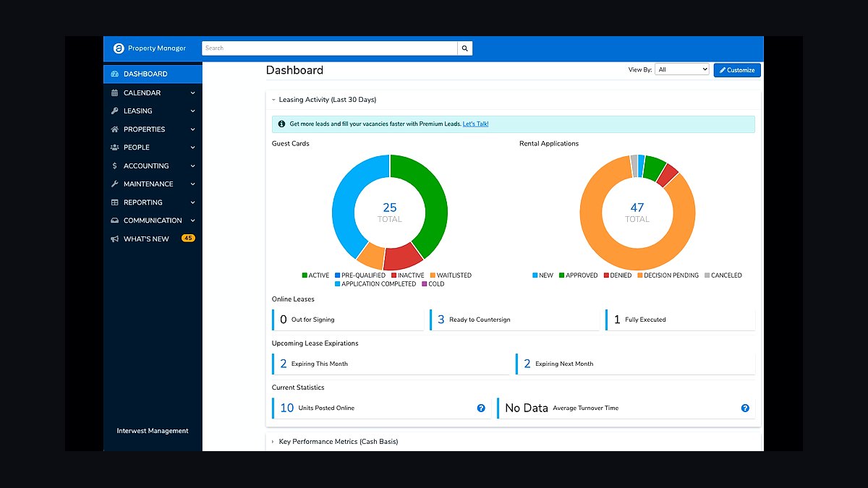Click the Leasing key icon

point(115,111)
